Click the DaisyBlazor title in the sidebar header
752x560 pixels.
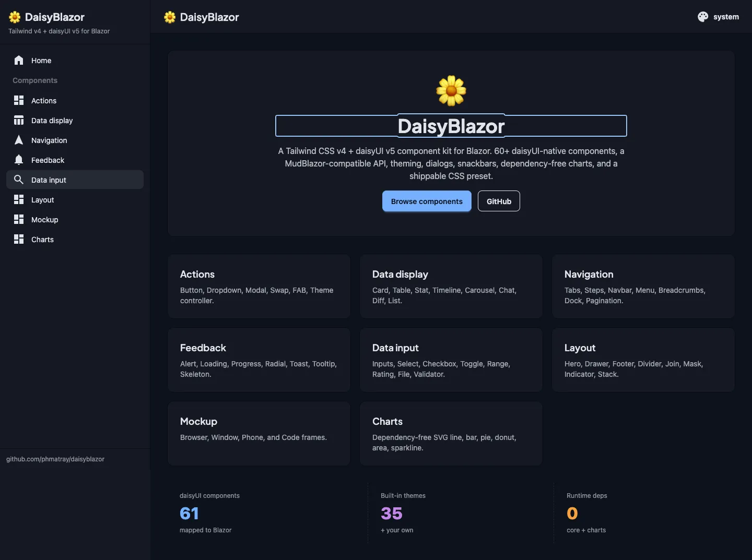pyautogui.click(x=54, y=17)
